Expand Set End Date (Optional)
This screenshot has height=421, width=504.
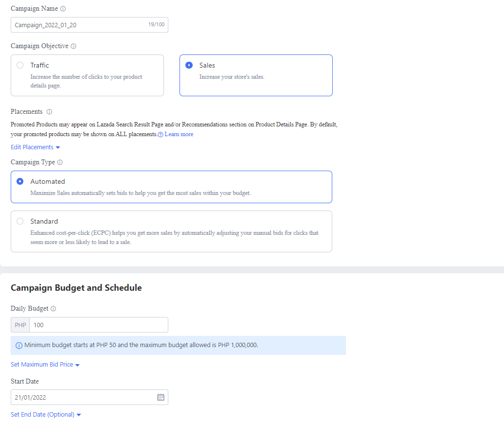click(x=46, y=415)
